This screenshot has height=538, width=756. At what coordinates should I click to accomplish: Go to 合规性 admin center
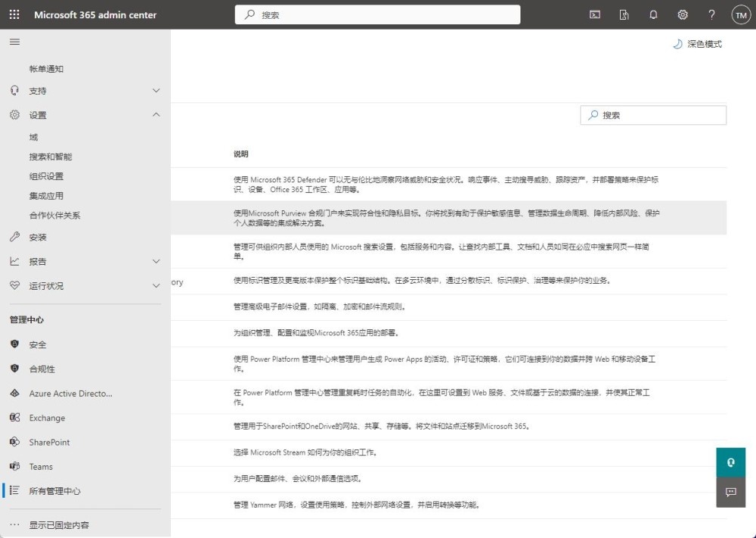(x=42, y=369)
